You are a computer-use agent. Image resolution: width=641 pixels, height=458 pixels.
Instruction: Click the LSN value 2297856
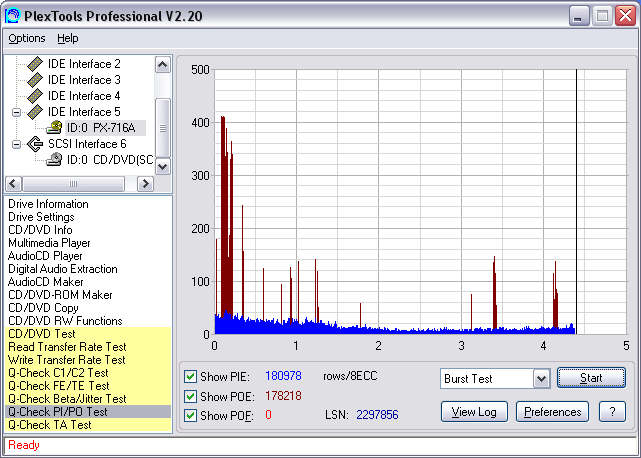377,415
